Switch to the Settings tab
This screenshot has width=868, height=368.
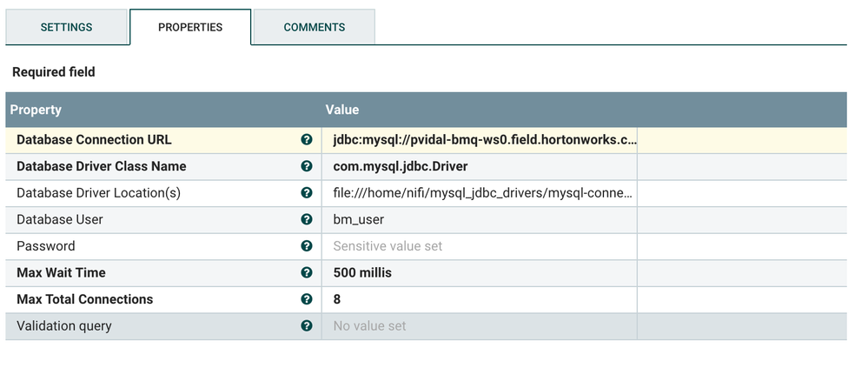tap(66, 27)
